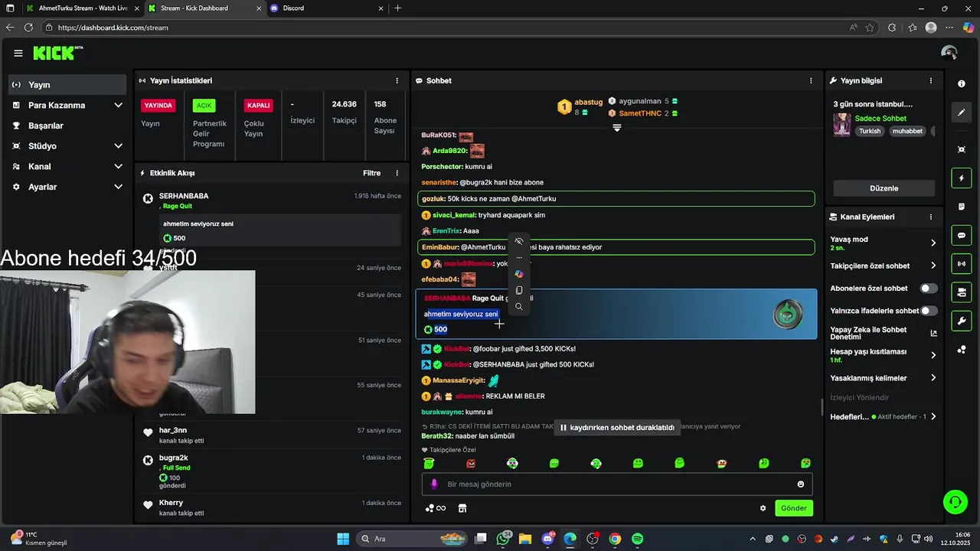This screenshot has width=980, height=551.
Task: Toggle the broadcast signal panel icon
Action: tap(962, 264)
